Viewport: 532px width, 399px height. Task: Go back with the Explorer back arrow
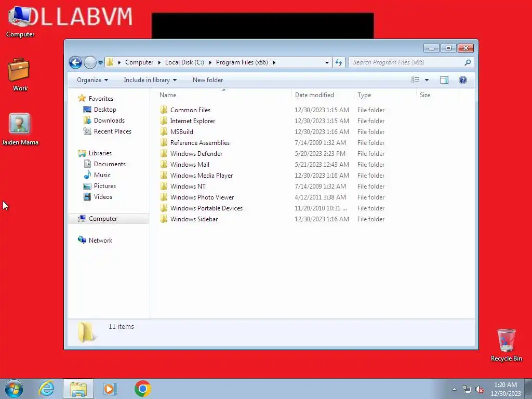coord(75,62)
